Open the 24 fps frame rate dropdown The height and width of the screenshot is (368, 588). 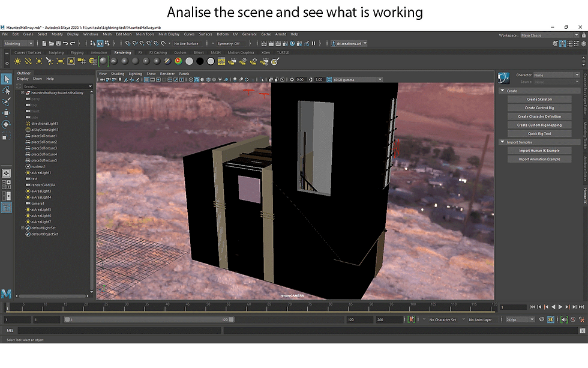520,319
